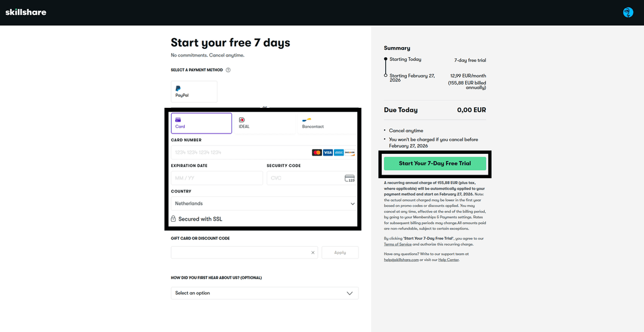
Task: Choose PayPal as payment method
Action: click(194, 92)
